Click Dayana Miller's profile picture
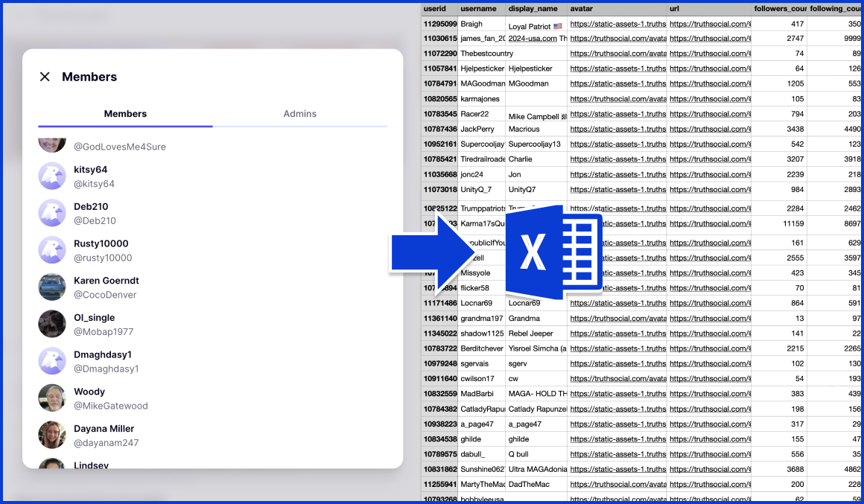The width and height of the screenshot is (864, 504). (x=52, y=434)
